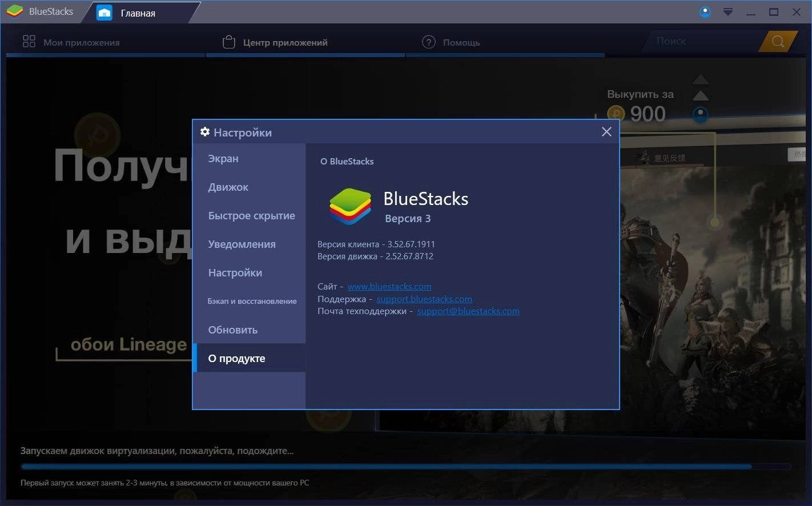Select Бэкап и восстановление section
The width and height of the screenshot is (812, 506).
pos(249,301)
